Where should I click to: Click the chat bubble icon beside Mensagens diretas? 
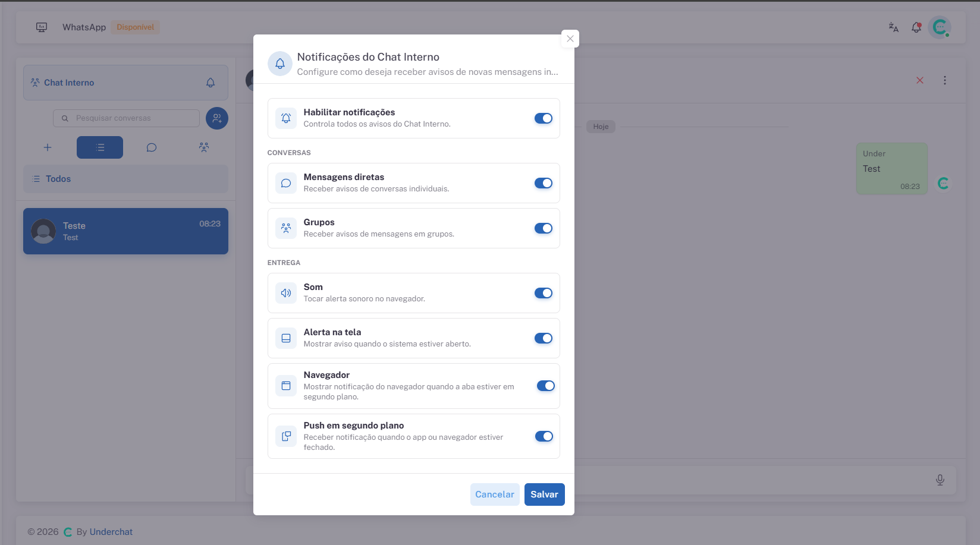click(x=286, y=183)
